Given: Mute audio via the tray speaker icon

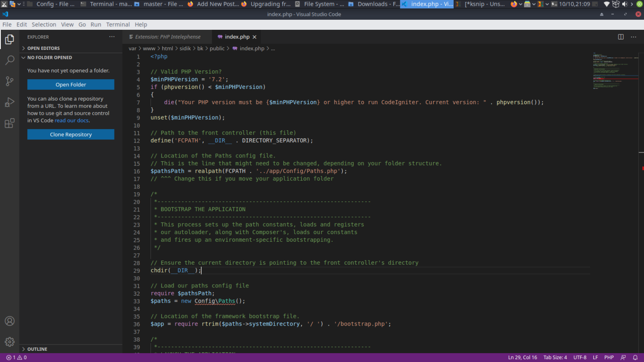Looking at the screenshot, I should 624,4.
